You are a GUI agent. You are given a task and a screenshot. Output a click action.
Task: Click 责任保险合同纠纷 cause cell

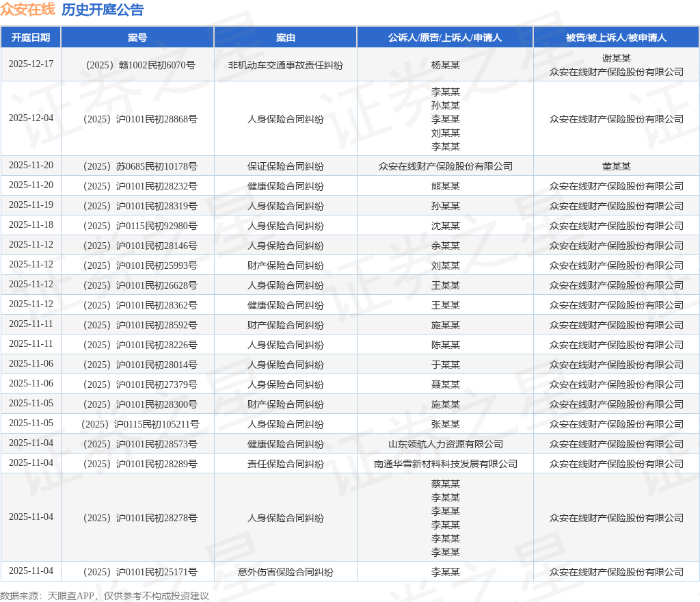point(285,464)
